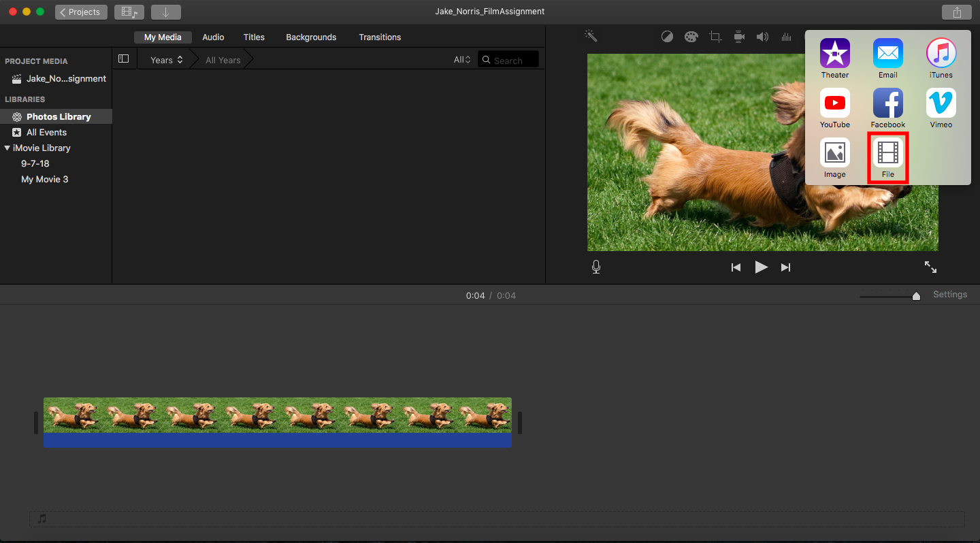Viewport: 980px width, 543px height.
Task: Open timeline Settings
Action: tap(949, 295)
